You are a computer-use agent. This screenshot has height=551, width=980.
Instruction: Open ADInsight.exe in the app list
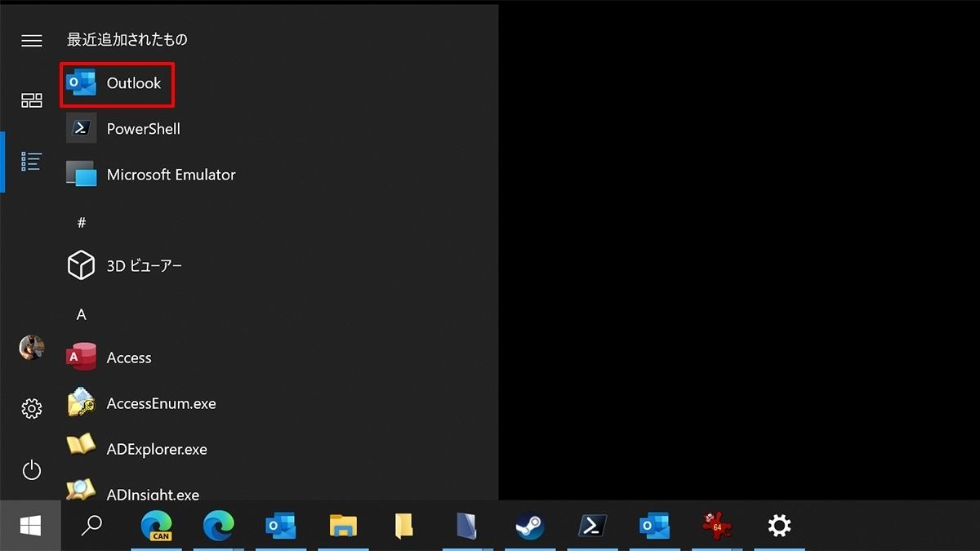[133, 492]
